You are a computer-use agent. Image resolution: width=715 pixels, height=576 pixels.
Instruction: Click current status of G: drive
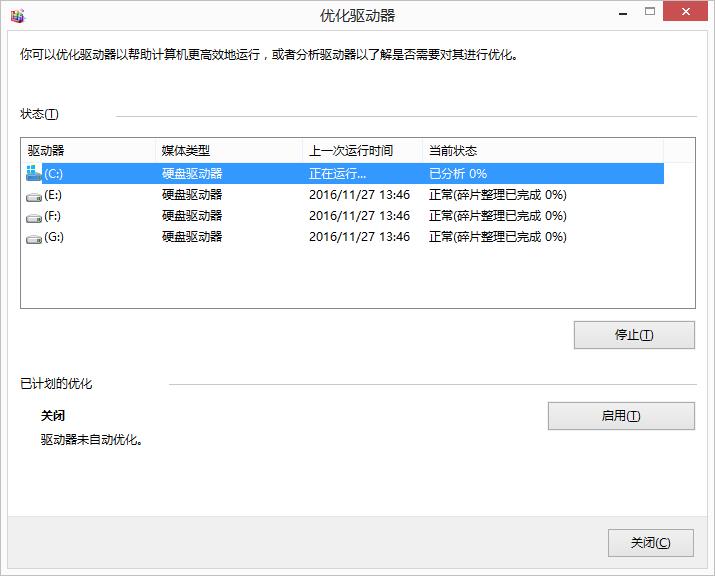tap(497, 237)
